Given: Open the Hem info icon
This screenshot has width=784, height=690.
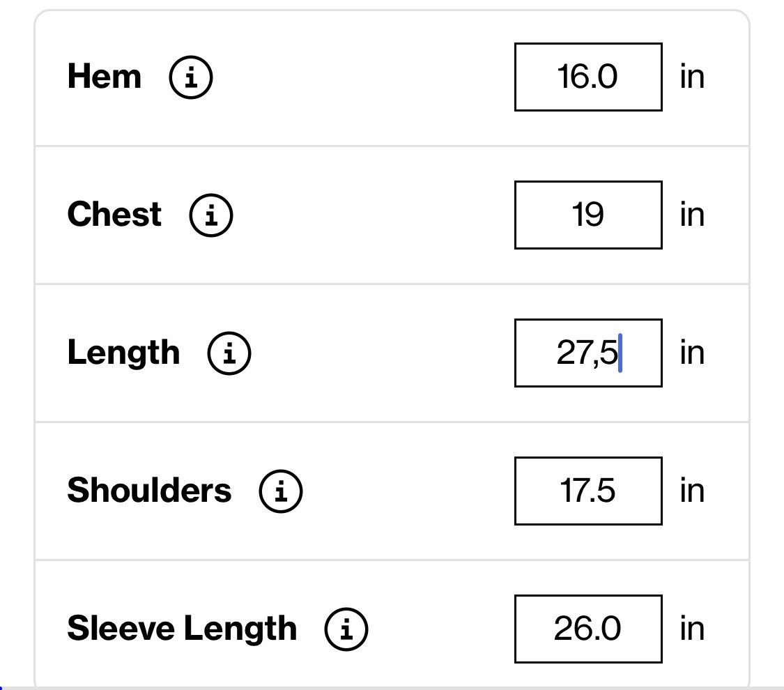Looking at the screenshot, I should pos(191,77).
